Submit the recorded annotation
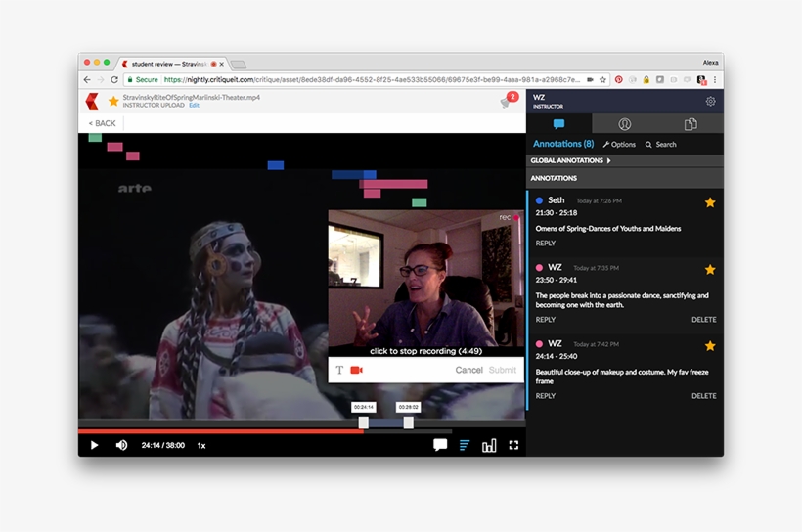Image resolution: width=802 pixels, height=532 pixels. [503, 370]
